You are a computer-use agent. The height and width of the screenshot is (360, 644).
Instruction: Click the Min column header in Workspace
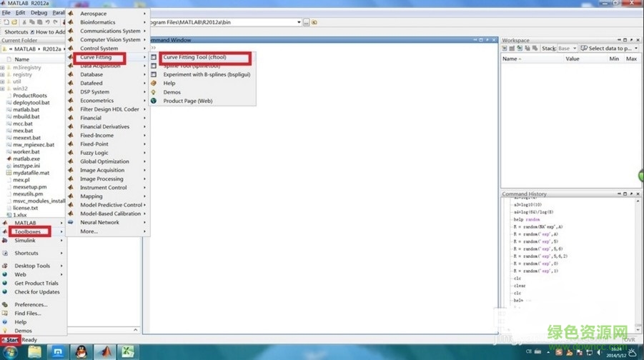click(614, 59)
